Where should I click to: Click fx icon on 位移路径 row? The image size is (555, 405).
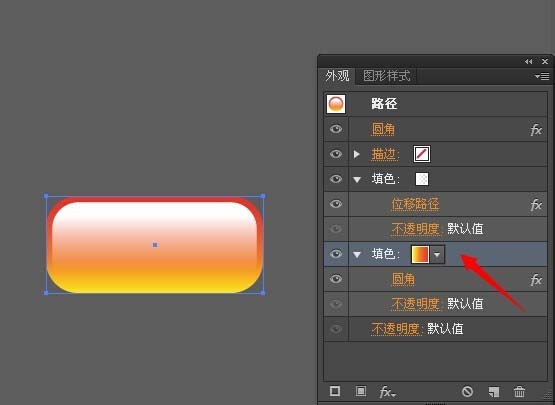536,205
